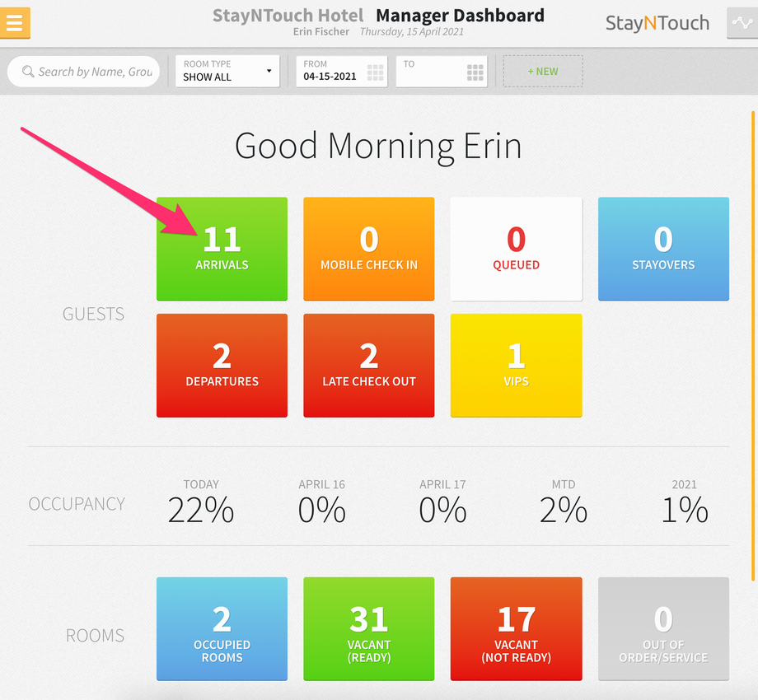Open the Vacant (Ready) rooms tile
This screenshot has width=758, height=700.
pyautogui.click(x=369, y=629)
